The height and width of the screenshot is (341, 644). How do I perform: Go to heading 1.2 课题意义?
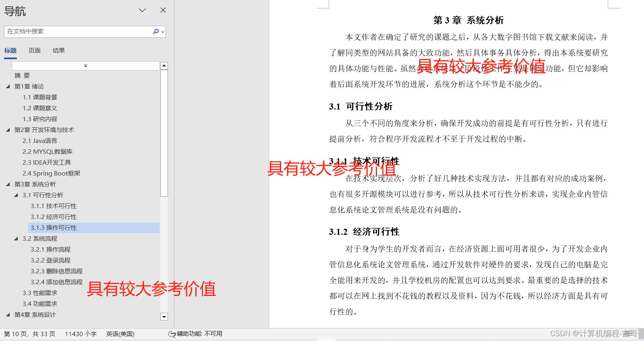pos(40,108)
